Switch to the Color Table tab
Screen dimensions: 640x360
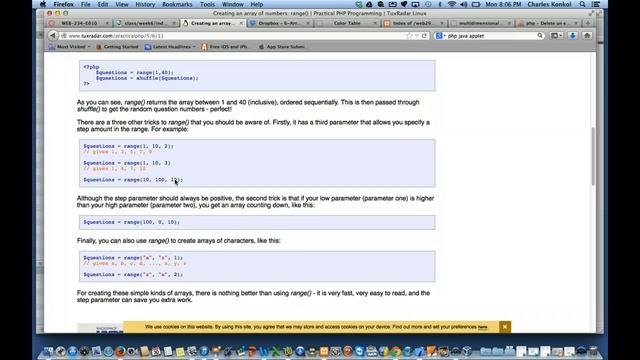tap(346, 23)
